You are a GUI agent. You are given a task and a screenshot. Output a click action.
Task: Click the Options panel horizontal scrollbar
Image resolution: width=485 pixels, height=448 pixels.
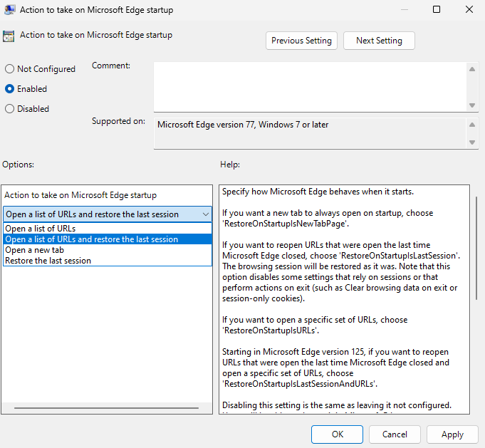click(x=106, y=408)
